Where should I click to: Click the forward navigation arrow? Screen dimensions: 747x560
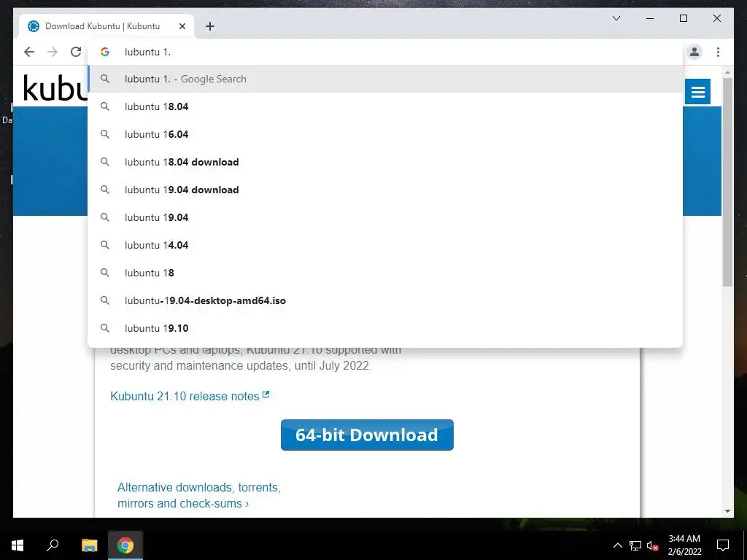(x=53, y=52)
